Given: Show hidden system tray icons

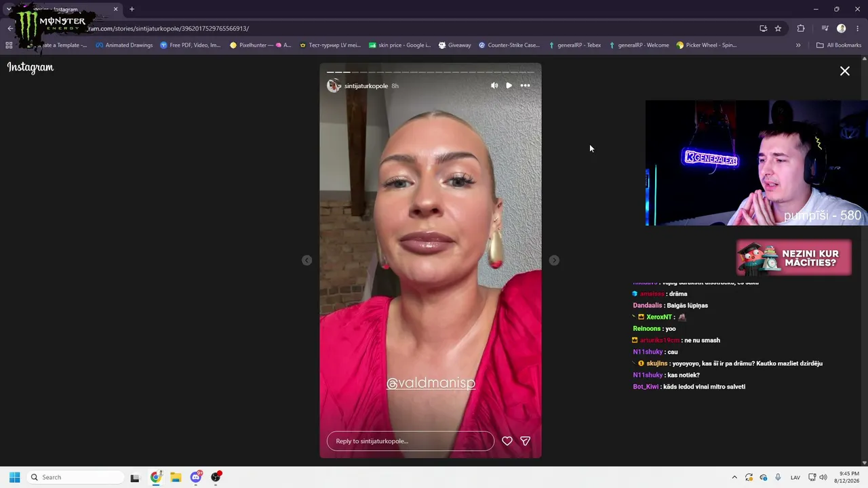Looking at the screenshot, I should pyautogui.click(x=734, y=477).
